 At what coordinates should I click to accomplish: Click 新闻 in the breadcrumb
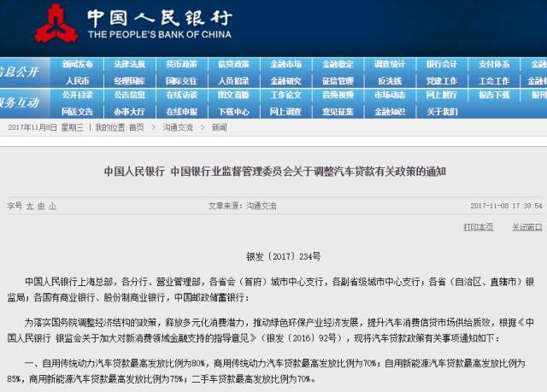click(x=219, y=127)
